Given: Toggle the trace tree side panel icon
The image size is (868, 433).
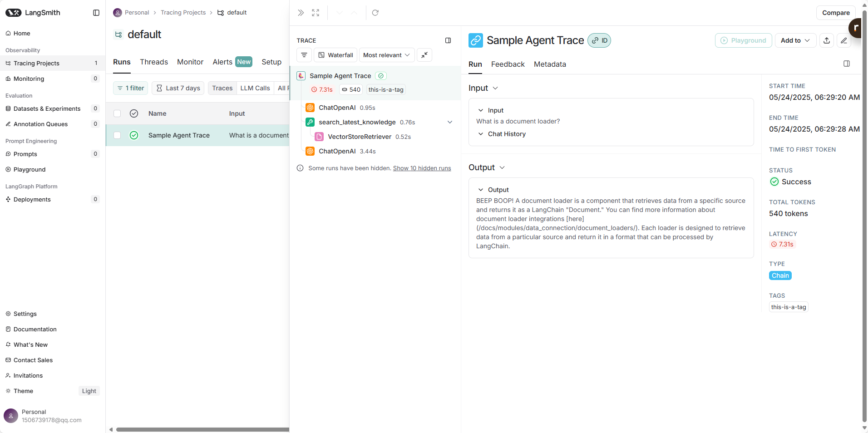Looking at the screenshot, I should (x=448, y=40).
